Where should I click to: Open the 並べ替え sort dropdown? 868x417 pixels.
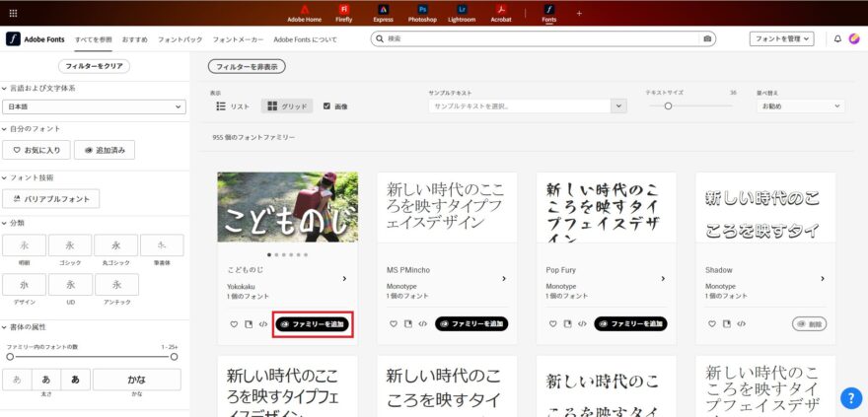[x=801, y=105]
